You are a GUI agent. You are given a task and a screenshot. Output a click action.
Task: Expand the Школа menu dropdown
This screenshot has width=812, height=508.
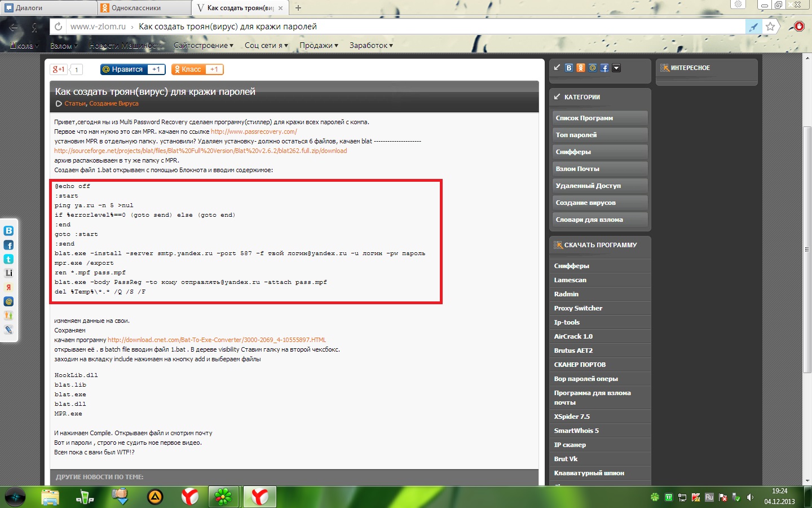24,46
